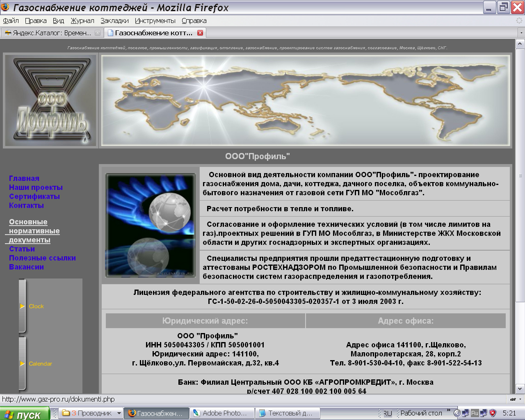Open the Проводник taskbar group dropdown
525x420 pixels.
(119, 413)
